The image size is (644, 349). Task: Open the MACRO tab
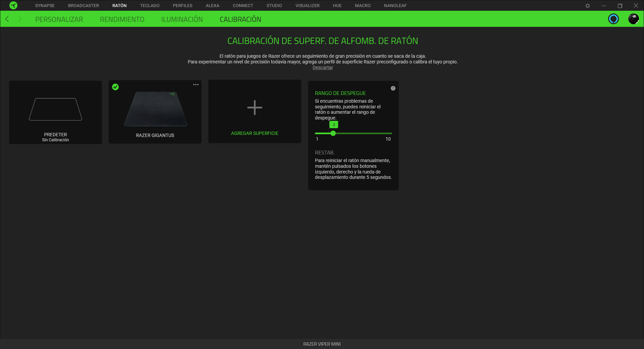(363, 6)
